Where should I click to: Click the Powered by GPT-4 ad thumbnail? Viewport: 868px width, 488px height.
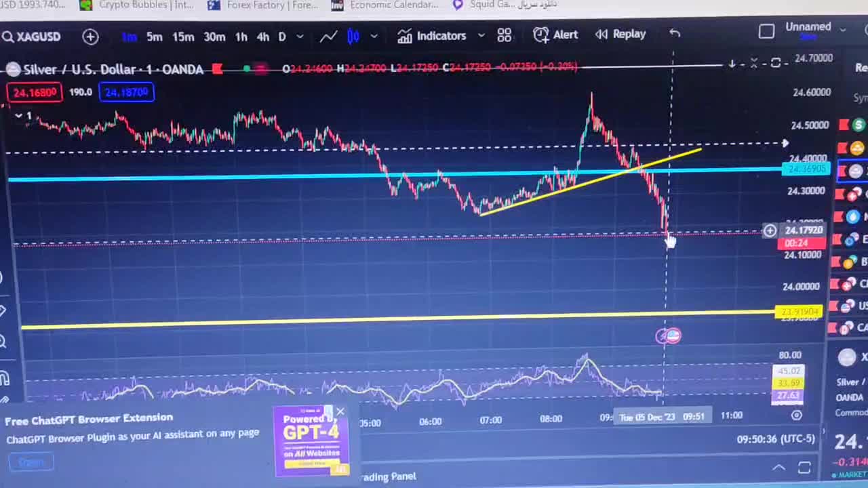(x=312, y=441)
